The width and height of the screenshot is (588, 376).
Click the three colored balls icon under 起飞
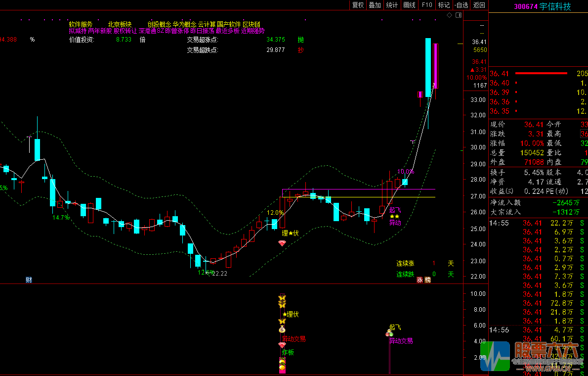(389, 334)
